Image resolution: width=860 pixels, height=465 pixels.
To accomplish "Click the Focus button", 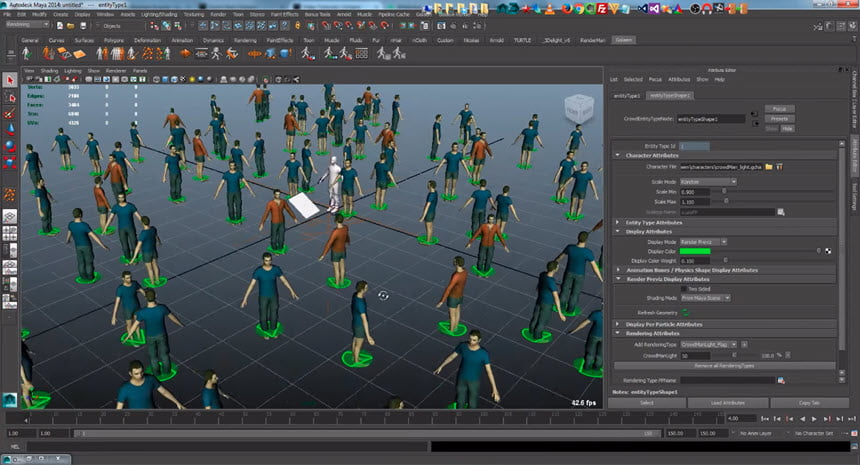I will tap(779, 109).
